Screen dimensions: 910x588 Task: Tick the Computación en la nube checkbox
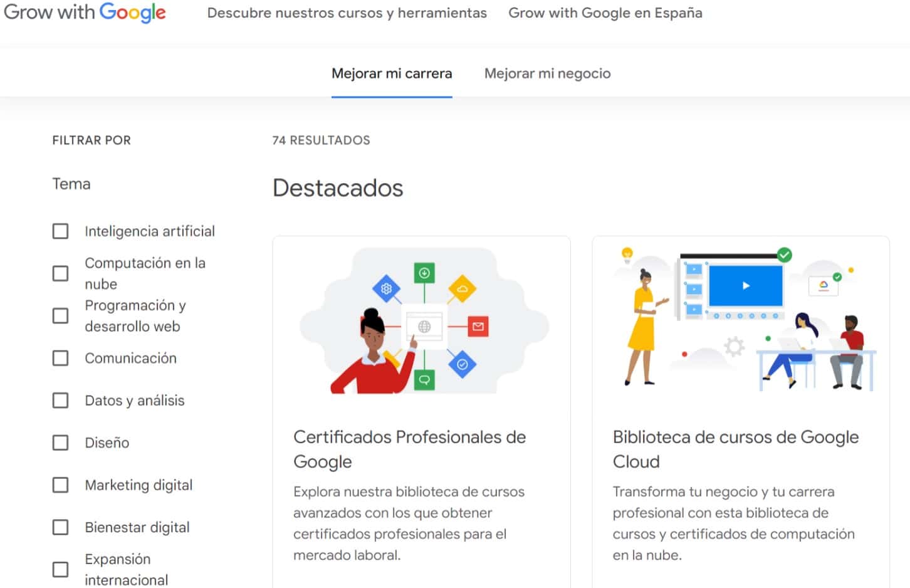pos(60,273)
